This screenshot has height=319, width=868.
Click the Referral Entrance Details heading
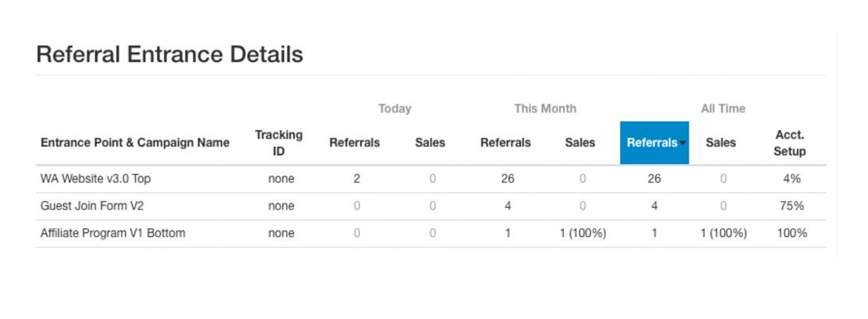tap(170, 54)
